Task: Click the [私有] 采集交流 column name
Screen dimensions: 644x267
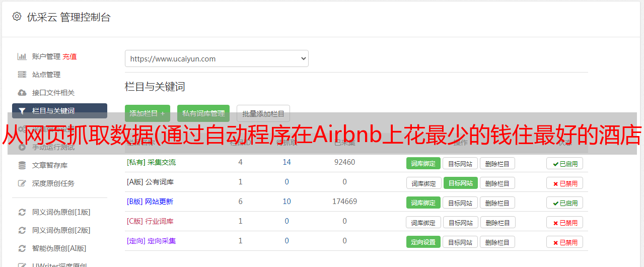Action: (x=151, y=162)
